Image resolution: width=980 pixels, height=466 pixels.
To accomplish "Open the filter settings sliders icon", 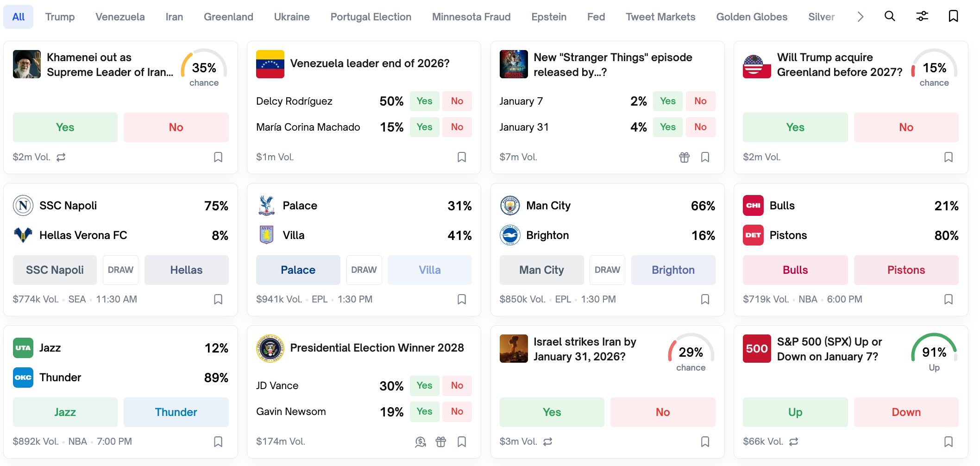I will coord(922,17).
